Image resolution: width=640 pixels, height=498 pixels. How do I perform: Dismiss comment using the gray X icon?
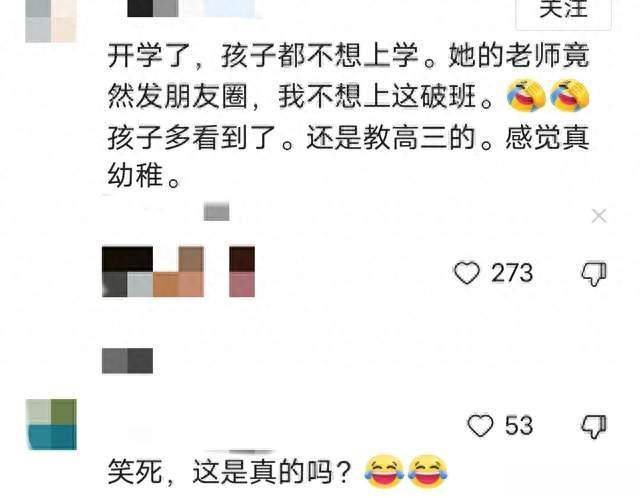pyautogui.click(x=599, y=216)
